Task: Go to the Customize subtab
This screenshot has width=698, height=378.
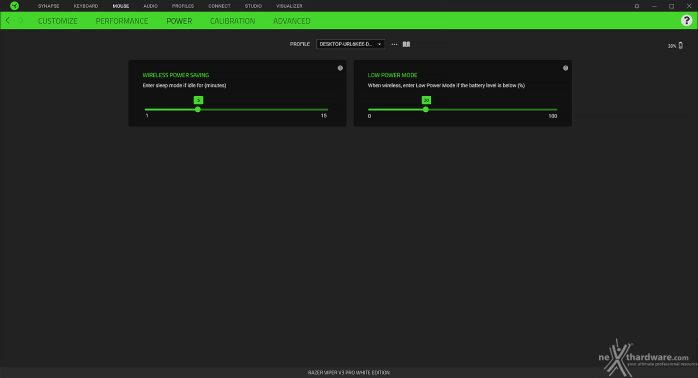Action: 58,21
